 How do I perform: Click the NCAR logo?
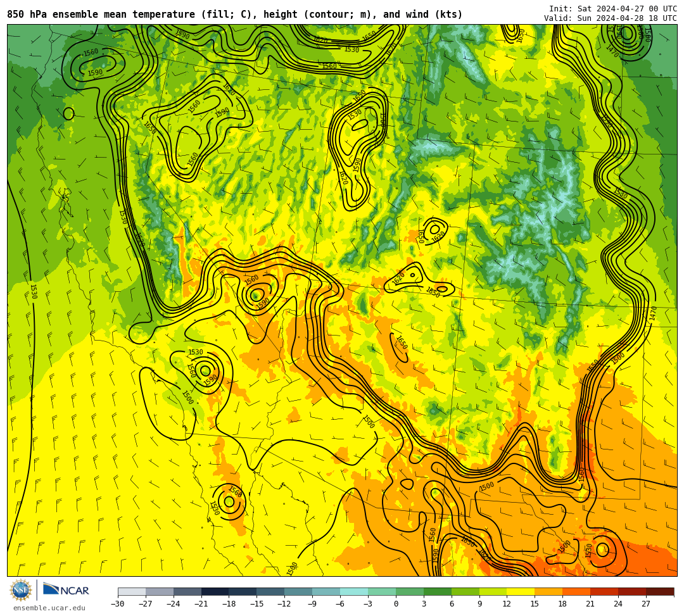(x=66, y=590)
